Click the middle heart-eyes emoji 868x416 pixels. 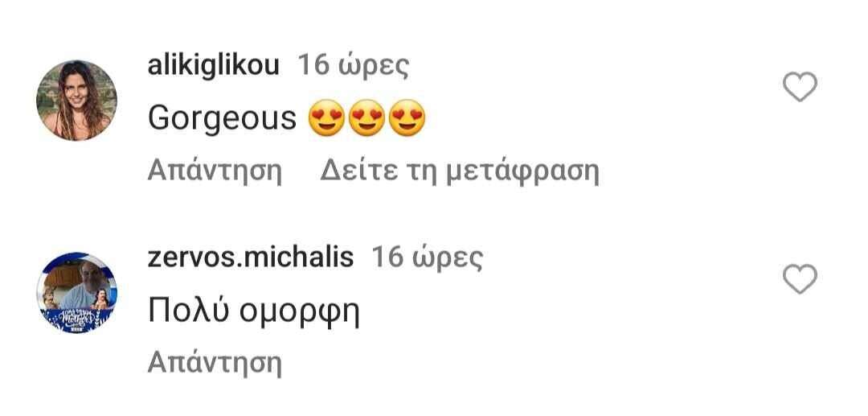[367, 118]
